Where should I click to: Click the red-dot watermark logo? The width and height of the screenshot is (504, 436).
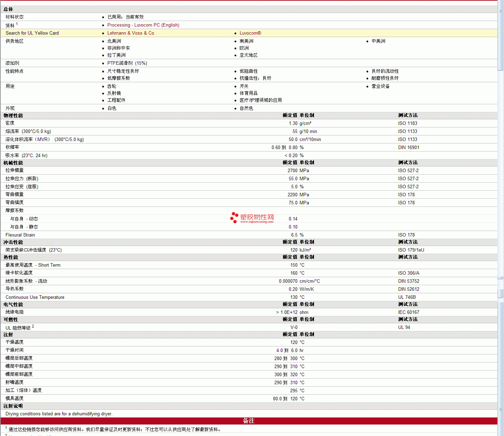[234, 217]
